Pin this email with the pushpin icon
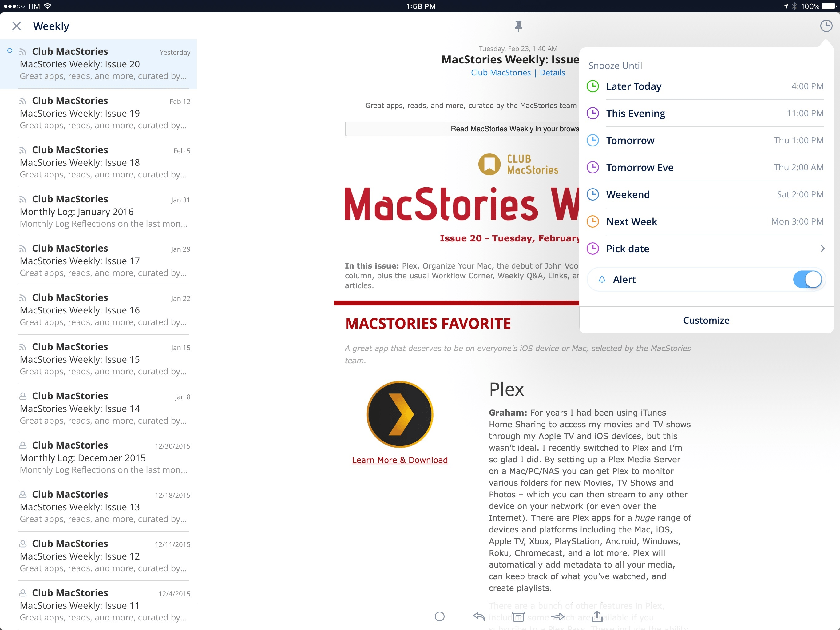This screenshot has height=630, width=840. click(518, 26)
